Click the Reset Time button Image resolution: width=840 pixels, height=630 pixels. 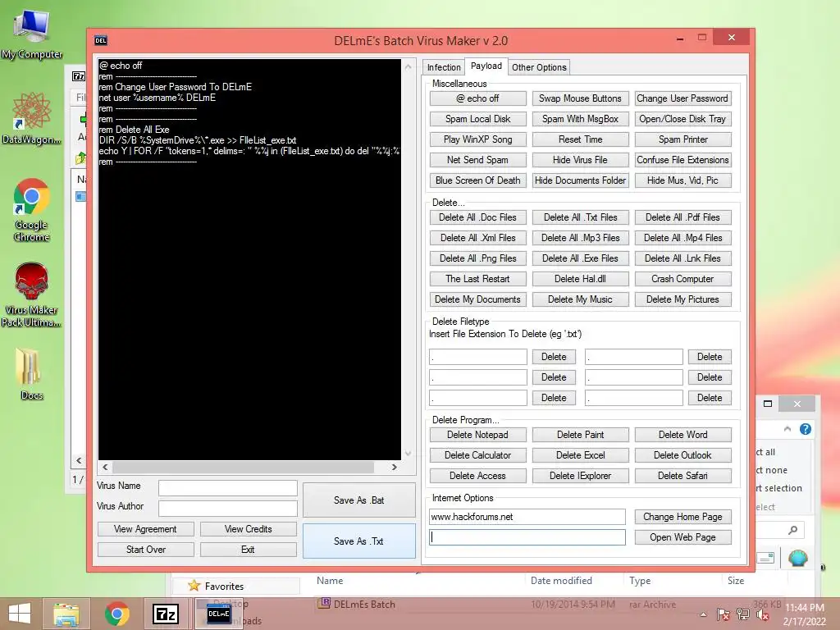tap(580, 139)
